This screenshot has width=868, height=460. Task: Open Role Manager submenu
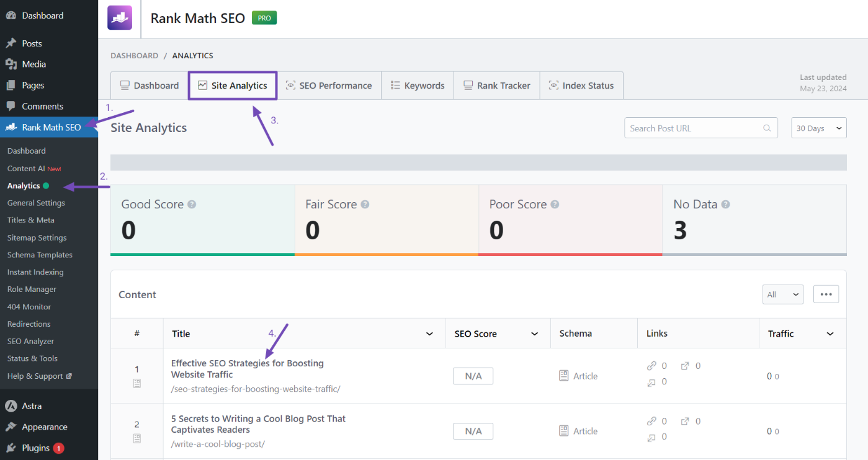coord(32,289)
